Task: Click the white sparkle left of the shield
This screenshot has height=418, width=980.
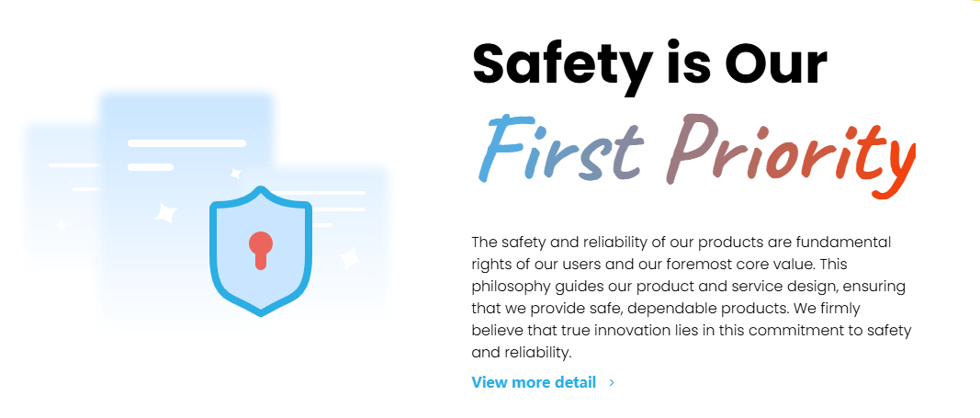Action: (165, 213)
